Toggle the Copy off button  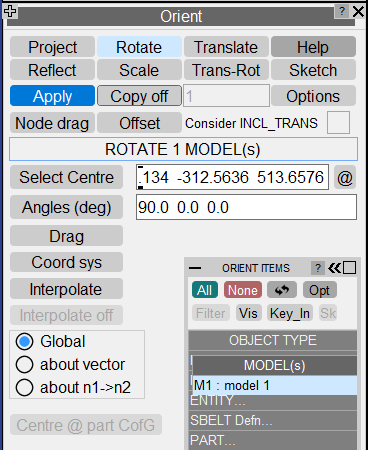coord(139,96)
